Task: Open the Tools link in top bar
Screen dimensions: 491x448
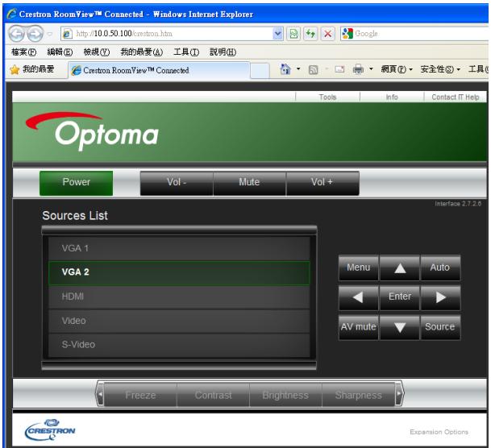Action: click(327, 97)
